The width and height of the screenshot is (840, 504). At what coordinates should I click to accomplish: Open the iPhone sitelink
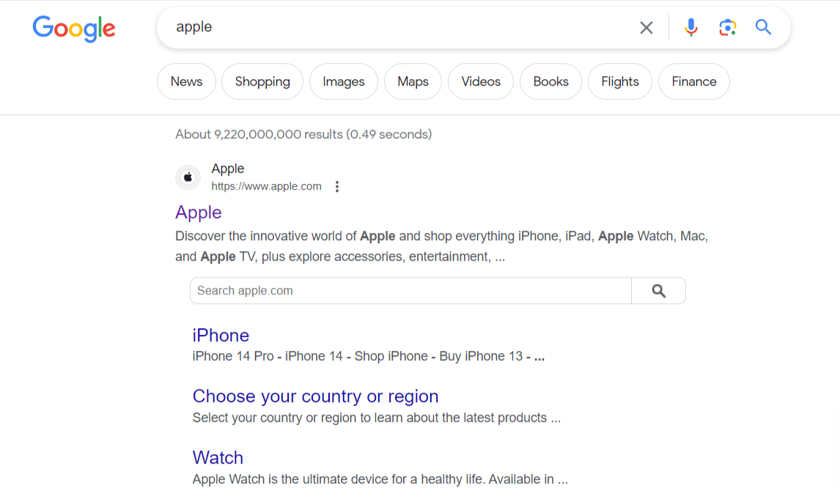point(221,336)
